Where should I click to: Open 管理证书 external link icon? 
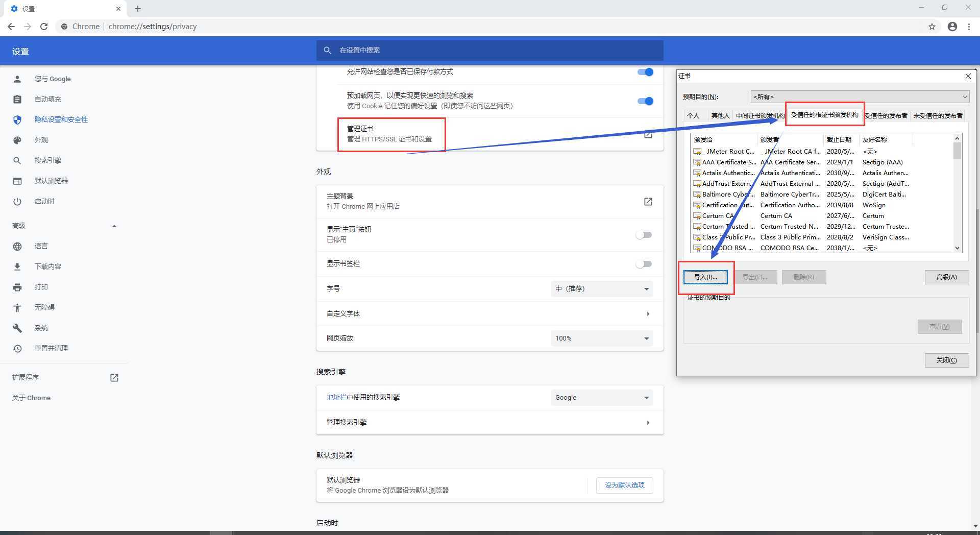[648, 134]
